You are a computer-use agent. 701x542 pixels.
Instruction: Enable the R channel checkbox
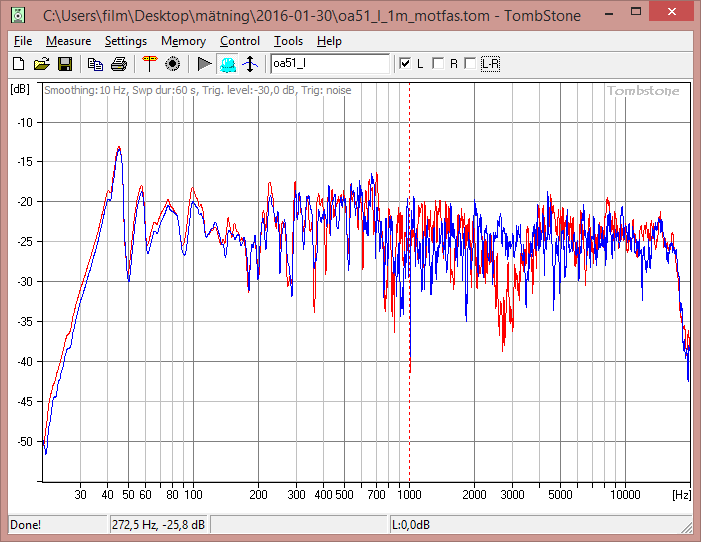[438, 64]
